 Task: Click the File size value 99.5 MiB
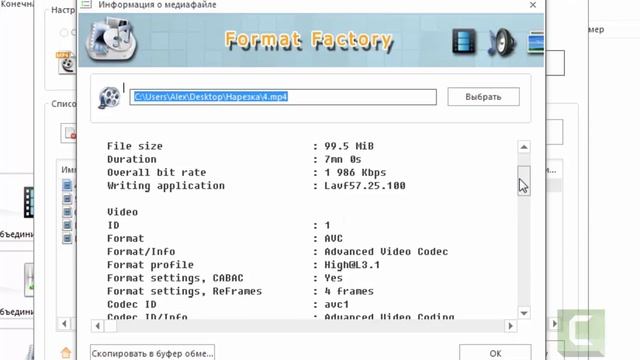tap(349, 146)
